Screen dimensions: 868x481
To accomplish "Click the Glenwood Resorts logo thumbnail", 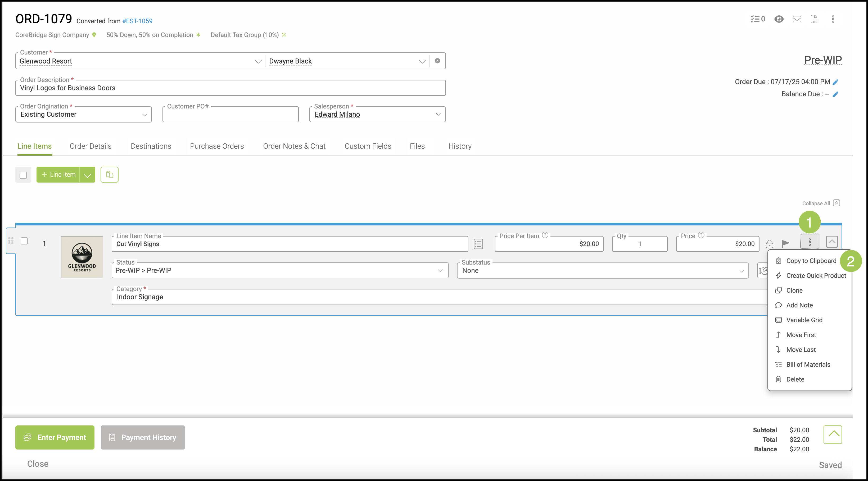I will (x=82, y=257).
